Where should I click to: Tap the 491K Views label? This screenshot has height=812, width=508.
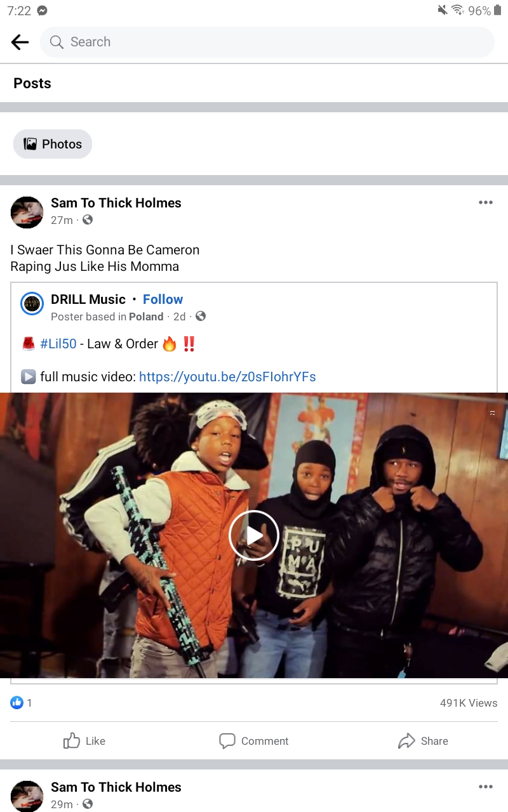coord(469,703)
